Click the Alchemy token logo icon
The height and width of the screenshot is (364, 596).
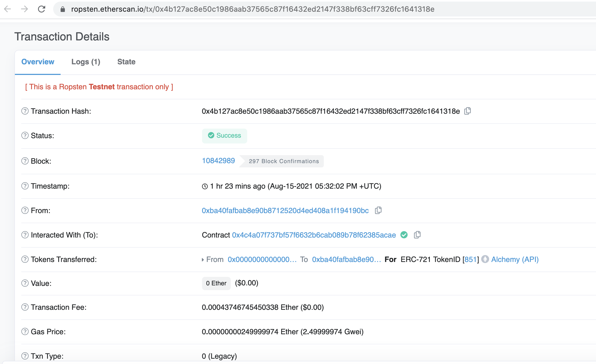click(485, 259)
